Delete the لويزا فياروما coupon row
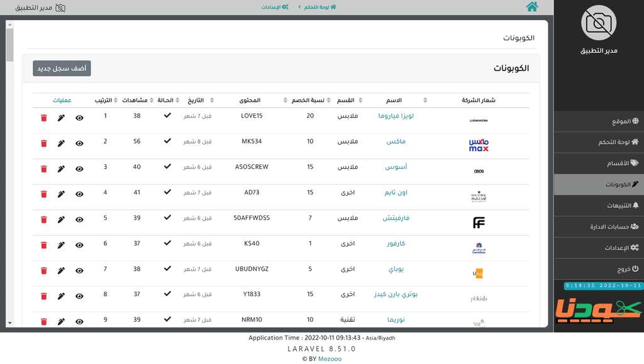 (x=44, y=118)
